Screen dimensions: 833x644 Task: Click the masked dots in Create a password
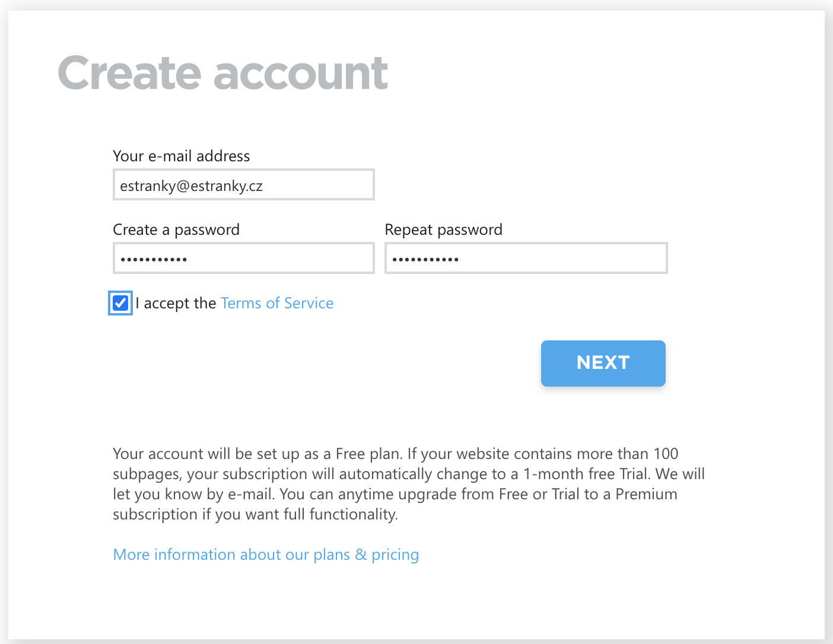154,259
